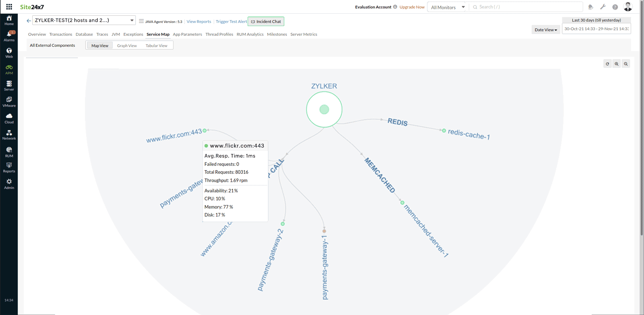Zoom out of the service map

[626, 64]
